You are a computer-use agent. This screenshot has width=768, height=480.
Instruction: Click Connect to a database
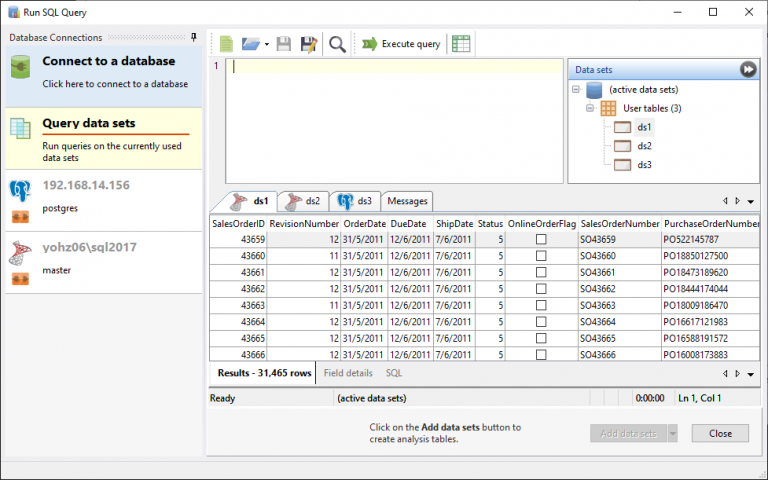coord(104,76)
